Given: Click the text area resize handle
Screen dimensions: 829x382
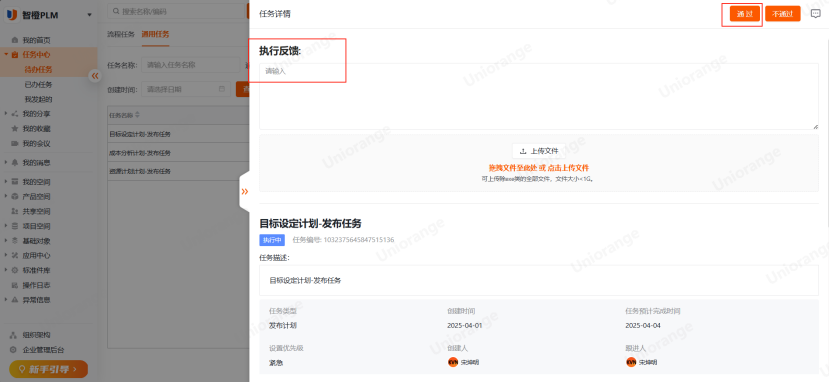Looking at the screenshot, I should (x=815, y=126).
